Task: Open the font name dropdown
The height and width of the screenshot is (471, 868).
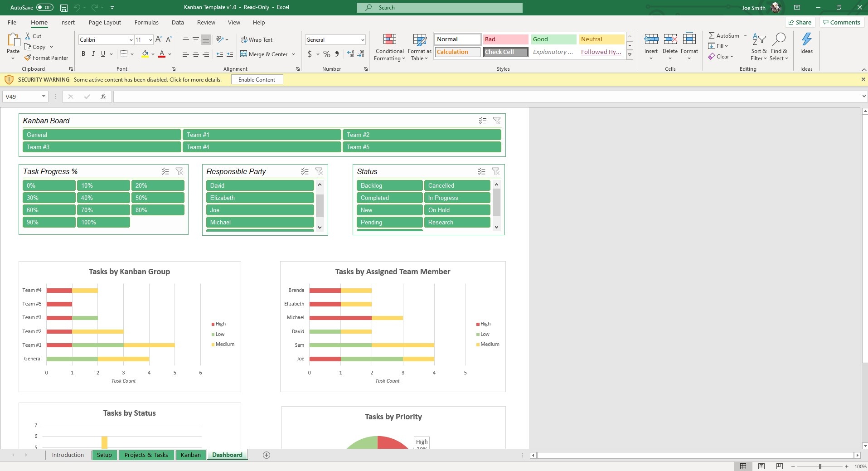Action: [131, 40]
